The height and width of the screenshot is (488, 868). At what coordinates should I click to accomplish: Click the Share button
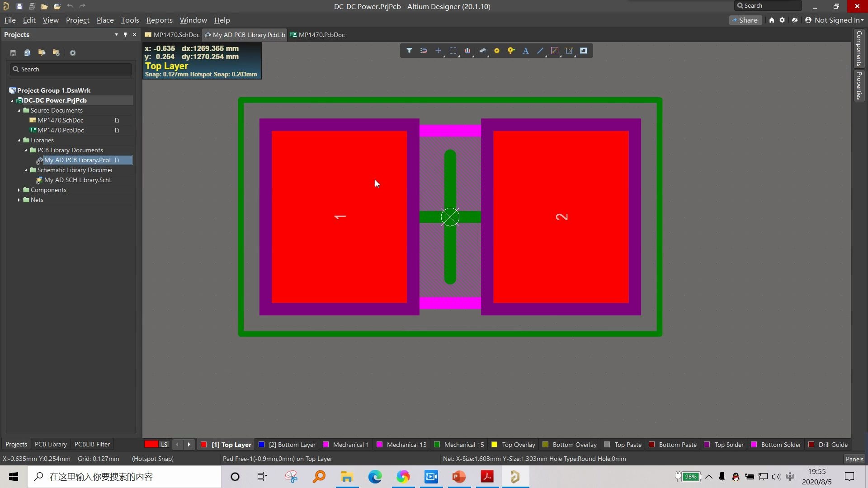pos(745,20)
